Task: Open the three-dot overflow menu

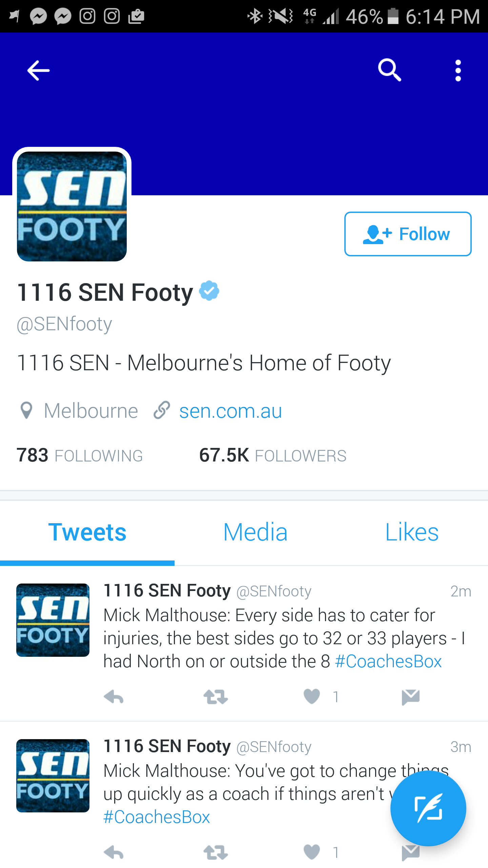Action: pyautogui.click(x=458, y=71)
